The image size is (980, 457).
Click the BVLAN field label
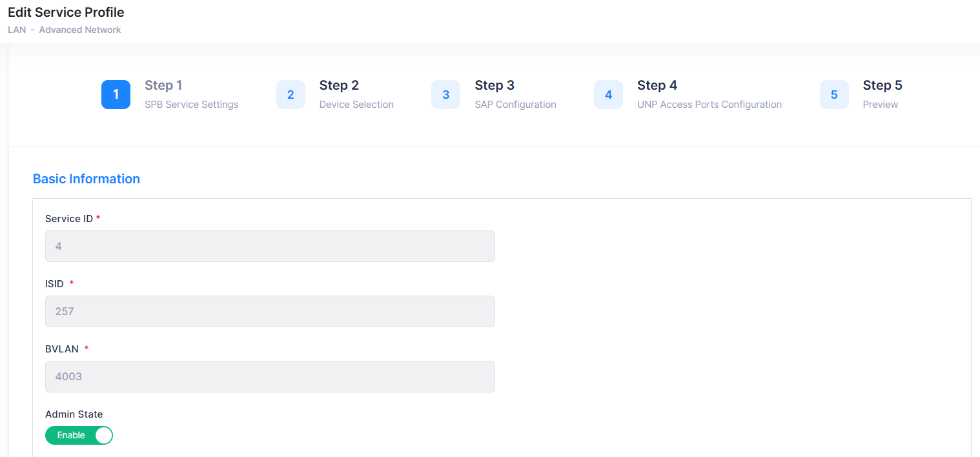pyautogui.click(x=62, y=349)
